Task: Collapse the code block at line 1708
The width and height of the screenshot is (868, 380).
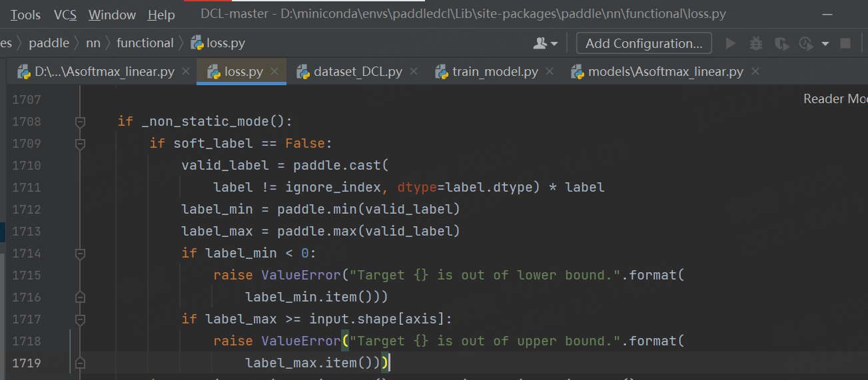Action: click(x=80, y=122)
